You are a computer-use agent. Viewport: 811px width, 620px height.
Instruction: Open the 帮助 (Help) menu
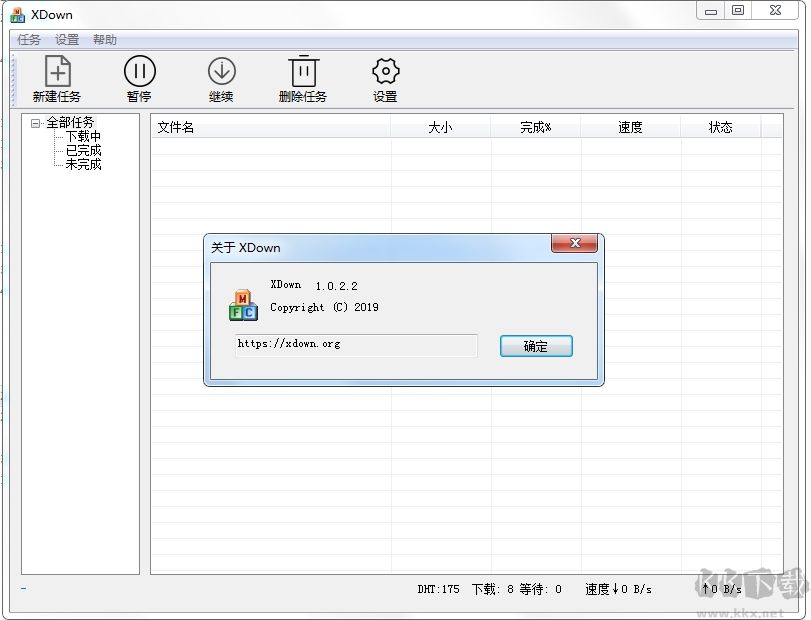point(105,39)
